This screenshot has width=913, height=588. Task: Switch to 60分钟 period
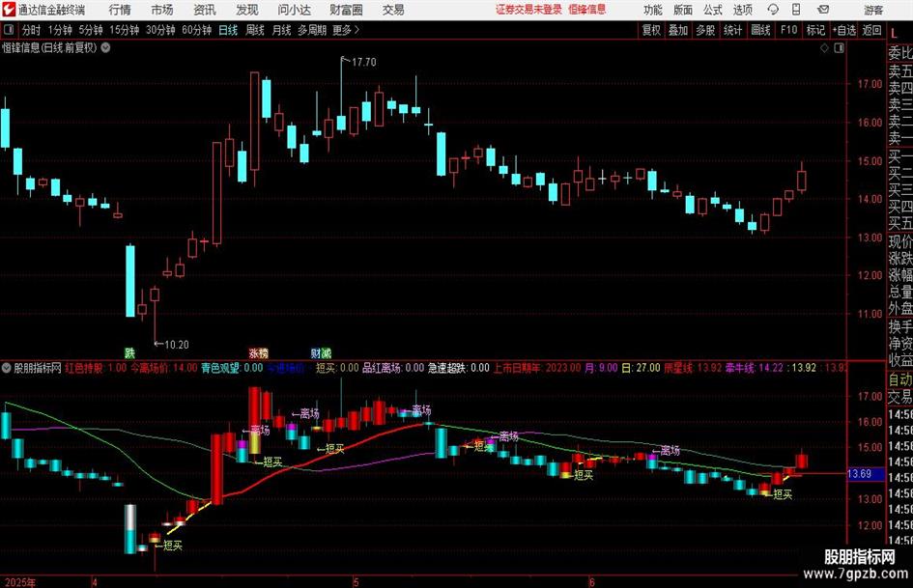pyautogui.click(x=196, y=30)
